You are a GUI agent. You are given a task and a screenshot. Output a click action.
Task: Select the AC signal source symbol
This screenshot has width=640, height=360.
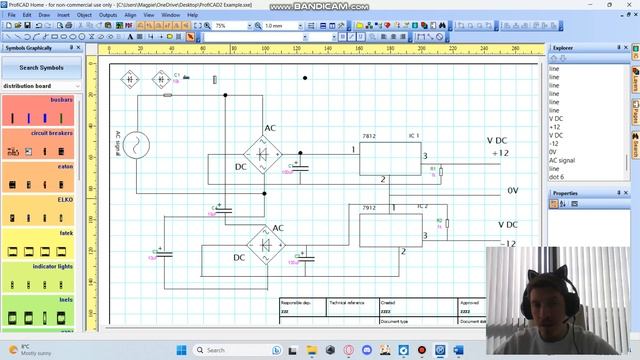(x=136, y=145)
